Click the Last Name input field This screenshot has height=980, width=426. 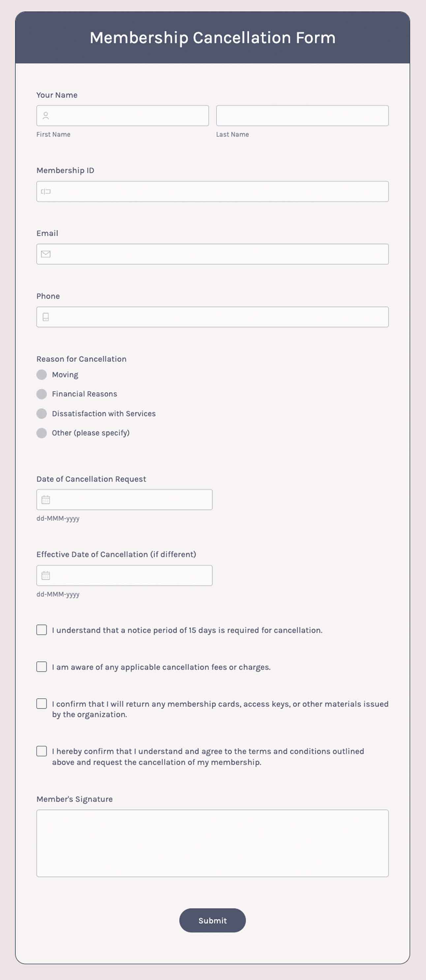click(x=303, y=115)
